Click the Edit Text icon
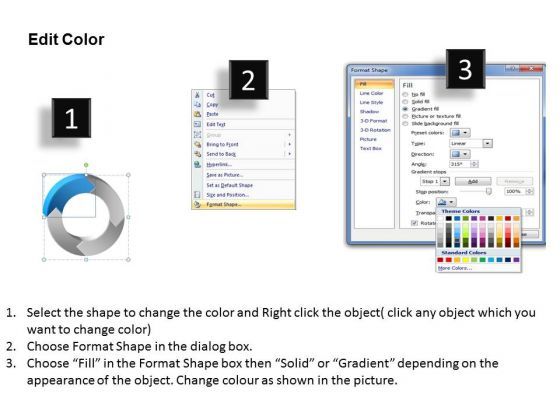This screenshot has height=420, width=560. (x=197, y=124)
